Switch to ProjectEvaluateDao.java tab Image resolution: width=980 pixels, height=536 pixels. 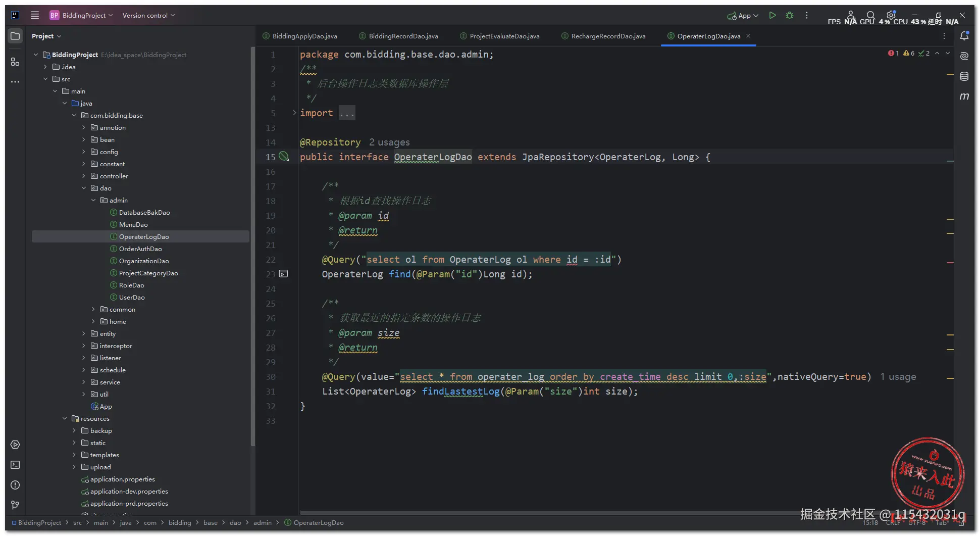point(500,36)
